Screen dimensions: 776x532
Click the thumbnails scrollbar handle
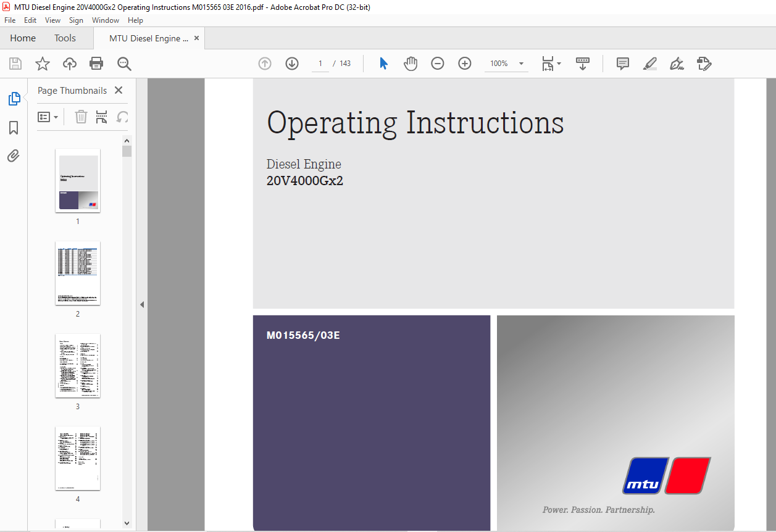(127, 151)
